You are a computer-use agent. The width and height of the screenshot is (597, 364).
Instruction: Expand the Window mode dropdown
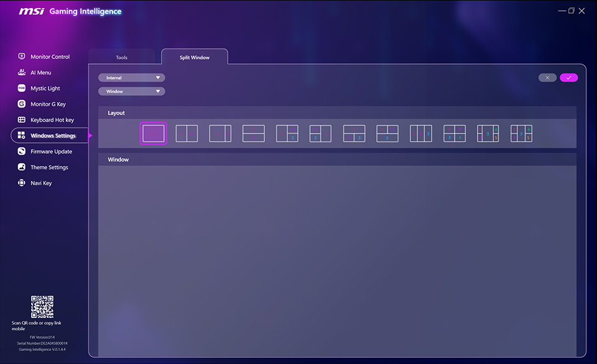(131, 91)
